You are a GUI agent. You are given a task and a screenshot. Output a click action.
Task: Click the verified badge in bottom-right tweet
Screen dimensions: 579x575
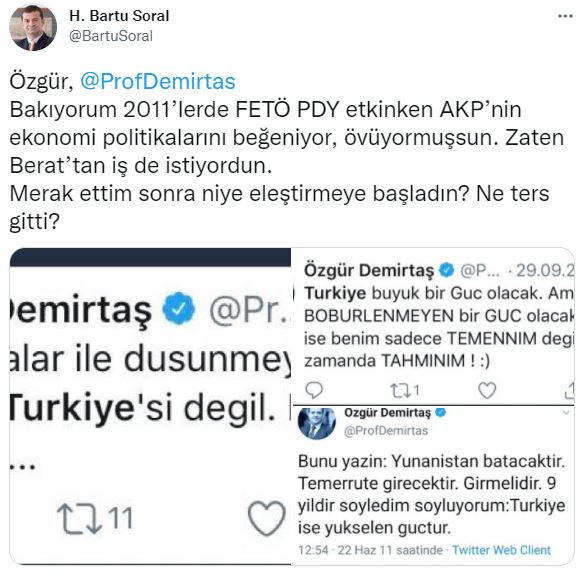point(441,412)
